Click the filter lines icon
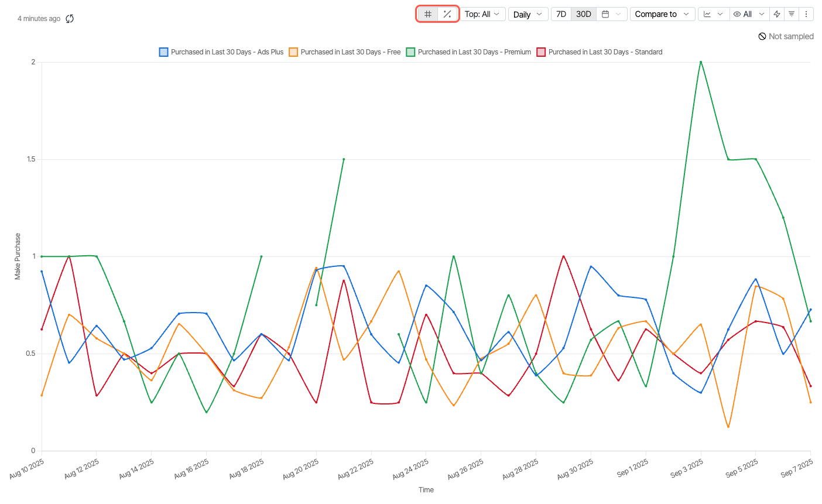Viewport: 822px width, 504px height. point(792,14)
